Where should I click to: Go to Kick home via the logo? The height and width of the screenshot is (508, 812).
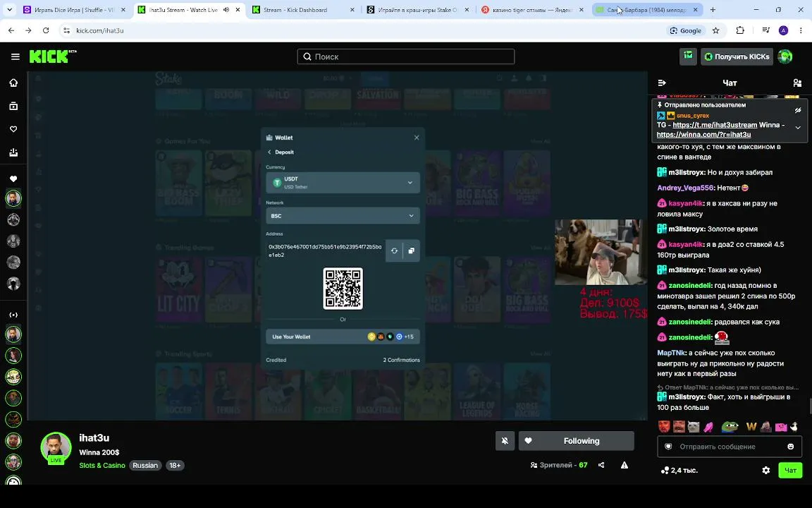click(52, 56)
